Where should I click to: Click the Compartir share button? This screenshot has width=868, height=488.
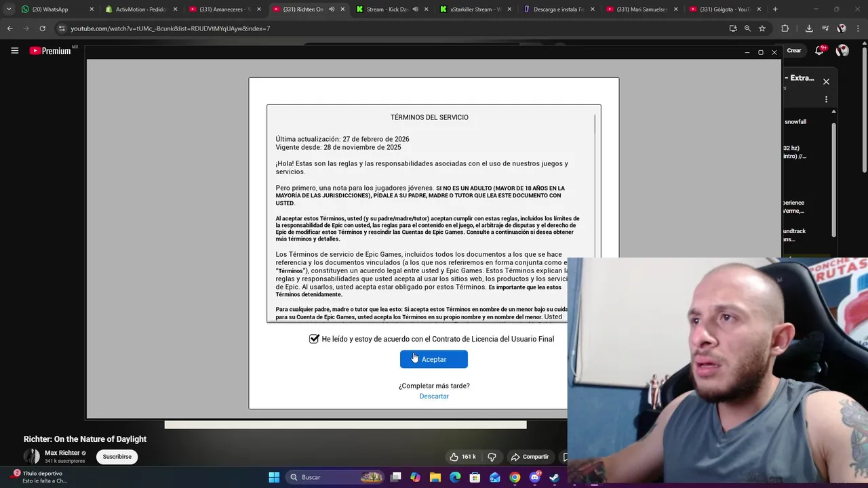point(530,457)
